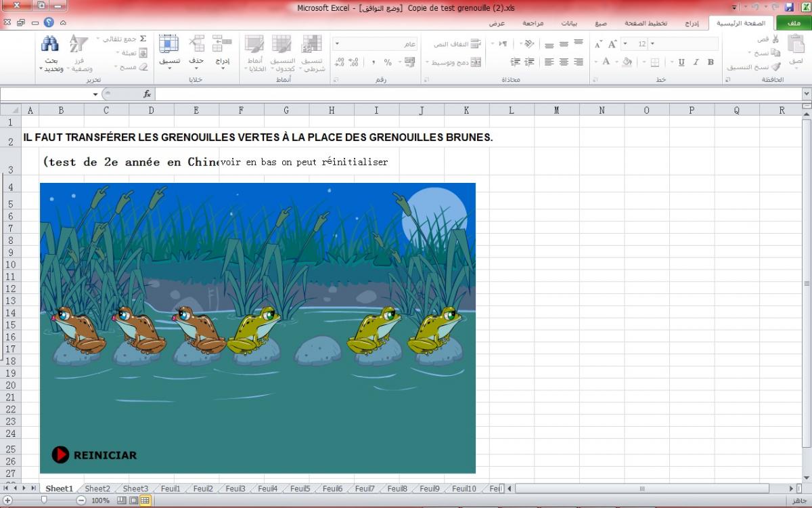This screenshot has width=812, height=508.
Task: Click Insert cells (إدراج) icon
Action: coord(222,44)
